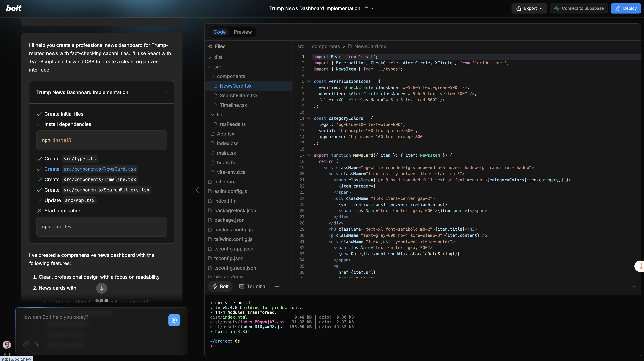This screenshot has height=361, width=644.
Task: Attach a file with the paperclip icon
Action: coord(26,344)
